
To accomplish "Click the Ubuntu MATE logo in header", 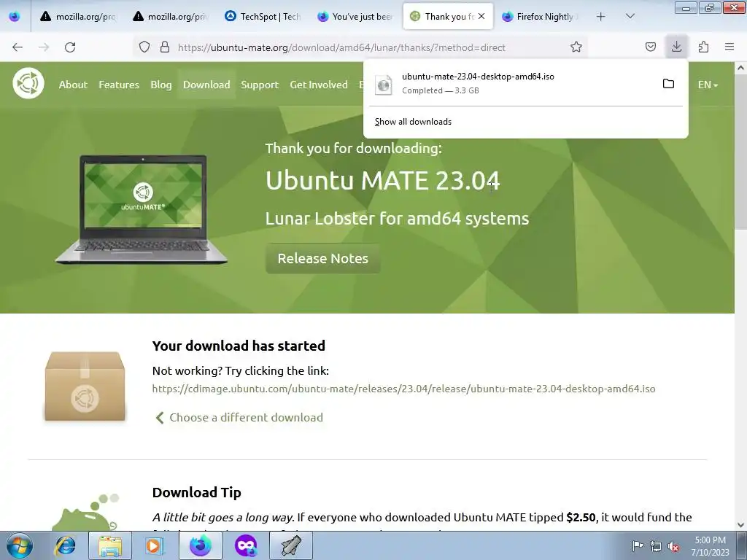I will click(x=28, y=83).
